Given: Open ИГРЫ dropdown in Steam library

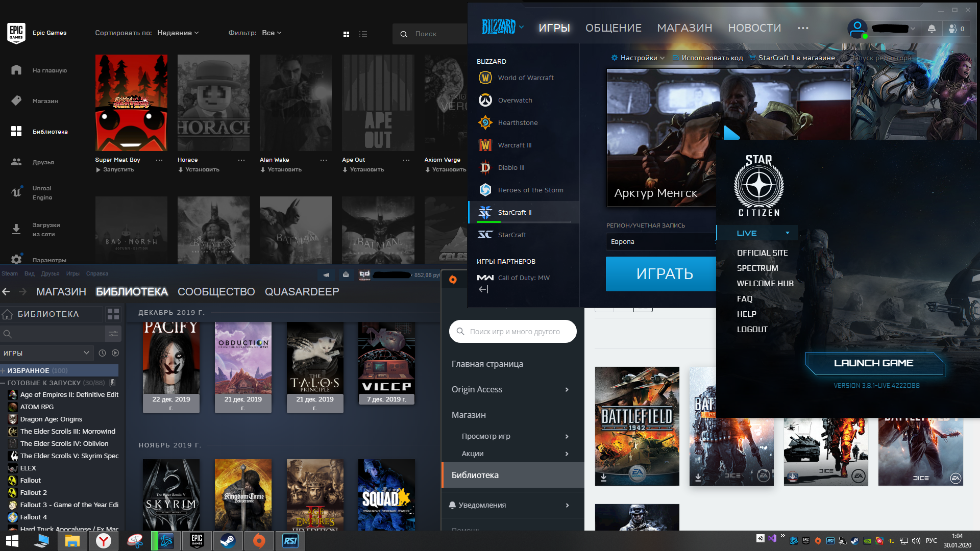Looking at the screenshot, I should pyautogui.click(x=46, y=353).
